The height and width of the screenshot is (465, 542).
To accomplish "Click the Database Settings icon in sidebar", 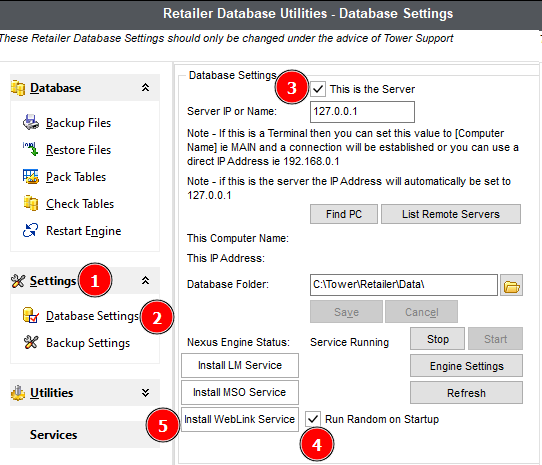I will 31,315.
